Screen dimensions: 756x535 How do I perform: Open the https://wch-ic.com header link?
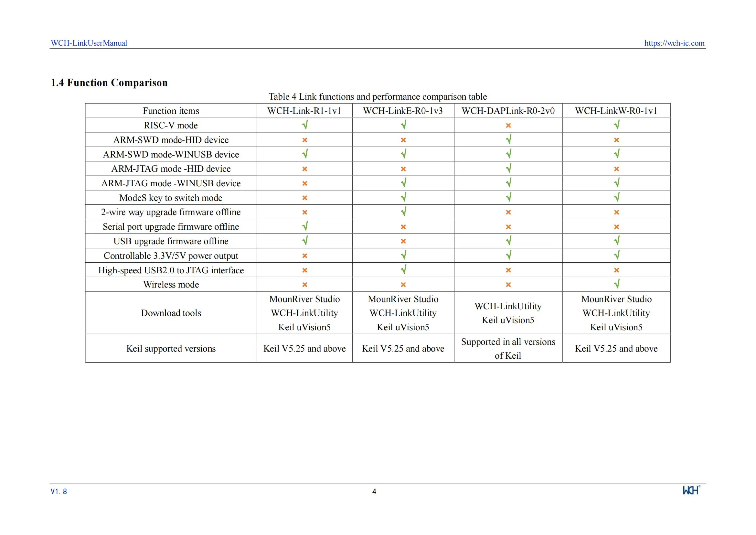(x=674, y=43)
